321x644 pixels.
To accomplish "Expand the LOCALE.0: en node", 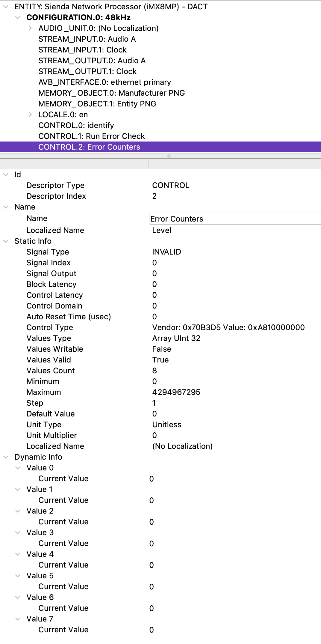I will coord(30,115).
